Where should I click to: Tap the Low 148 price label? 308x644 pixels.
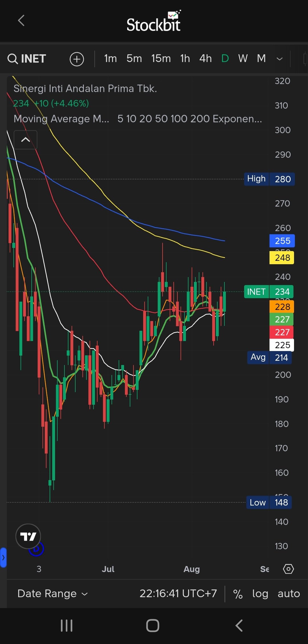coord(269,502)
